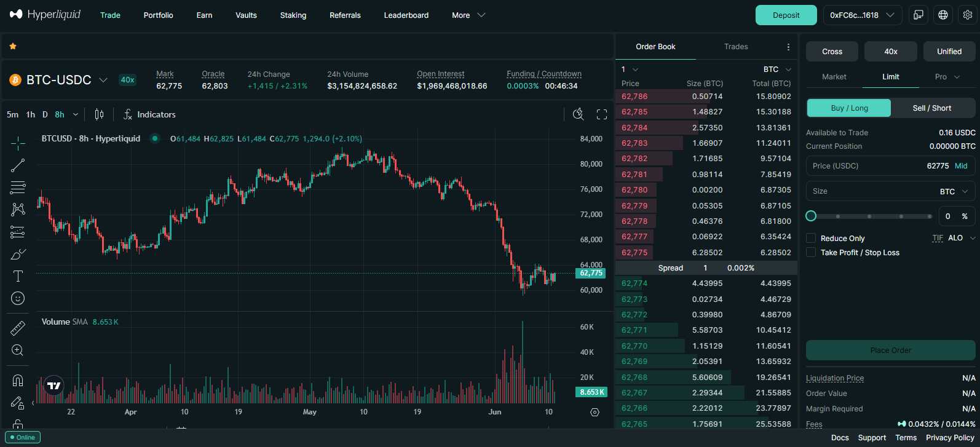Click the Place Order button

tap(891, 350)
